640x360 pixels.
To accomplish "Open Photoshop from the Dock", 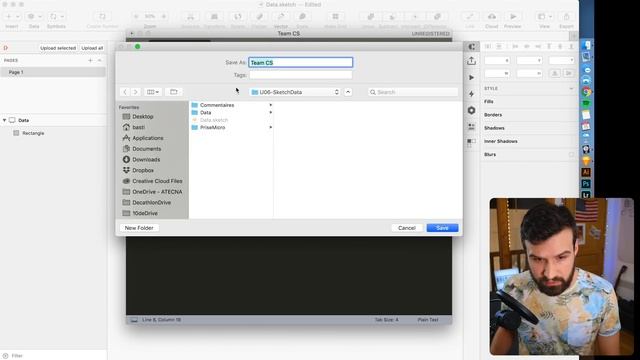I will (586, 184).
